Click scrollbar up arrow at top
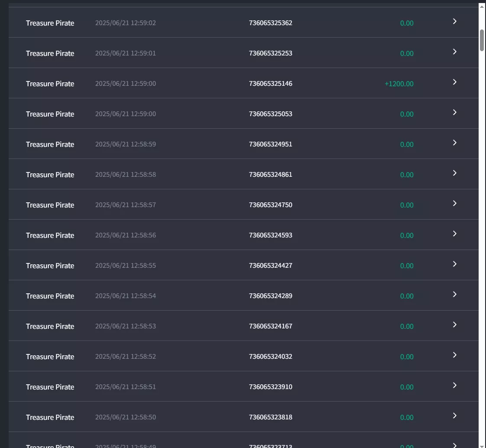The height and width of the screenshot is (448, 486). click(482, 6)
